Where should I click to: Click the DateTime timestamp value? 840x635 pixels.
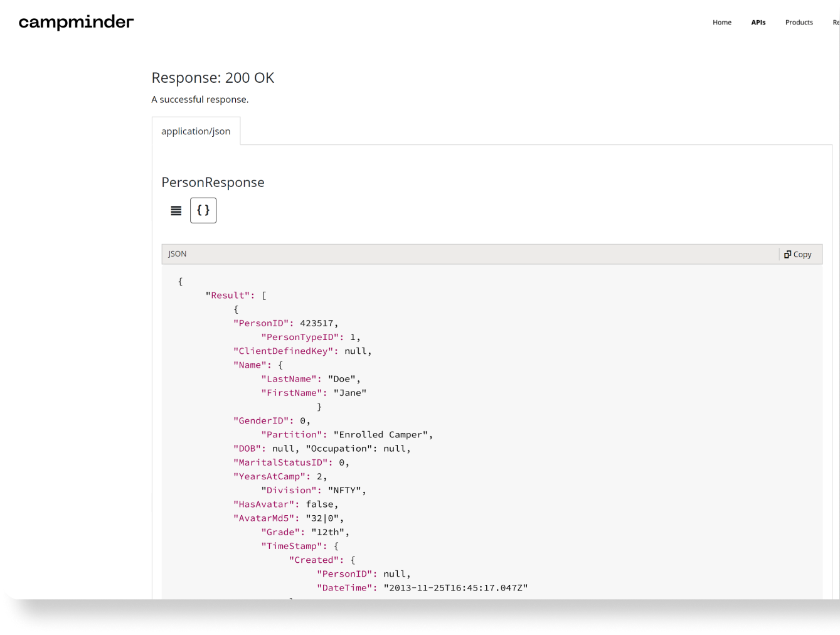(x=455, y=588)
